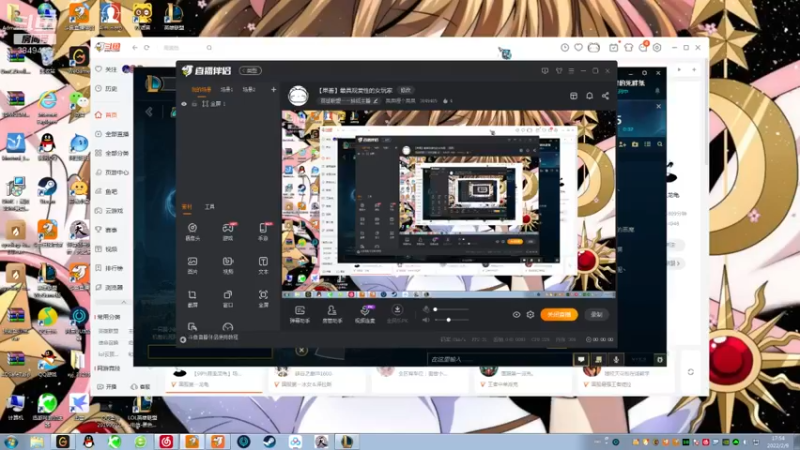Open the notification bell in the companion header
This screenshot has width=800, height=450.
[x=589, y=96]
